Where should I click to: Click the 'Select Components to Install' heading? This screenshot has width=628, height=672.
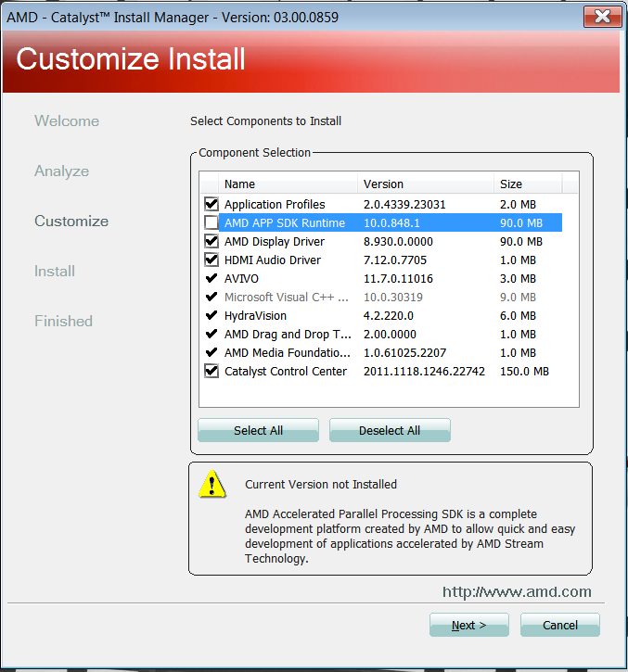(266, 121)
